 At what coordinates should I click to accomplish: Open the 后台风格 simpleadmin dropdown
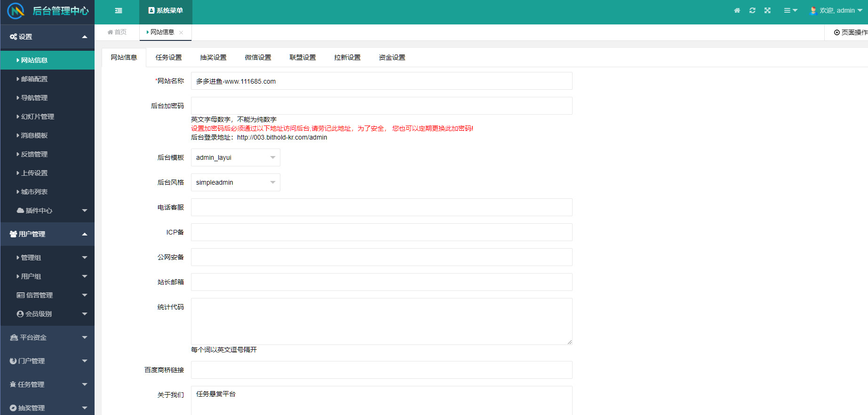click(x=236, y=182)
